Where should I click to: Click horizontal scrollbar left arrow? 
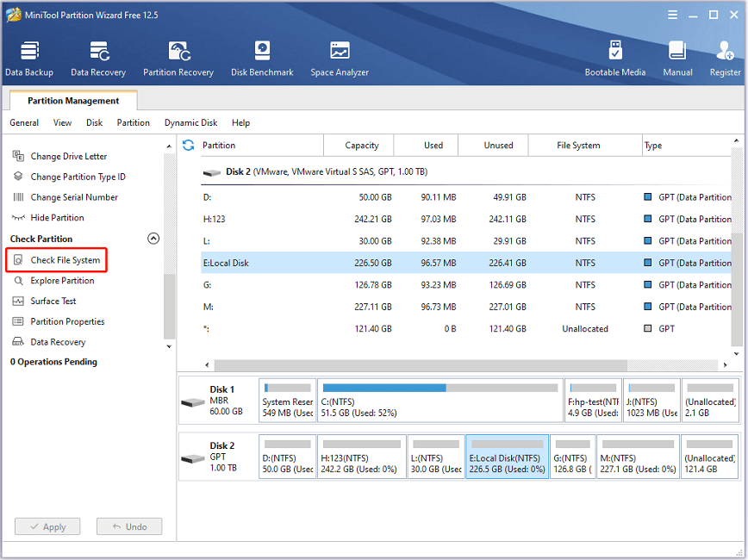(x=207, y=365)
